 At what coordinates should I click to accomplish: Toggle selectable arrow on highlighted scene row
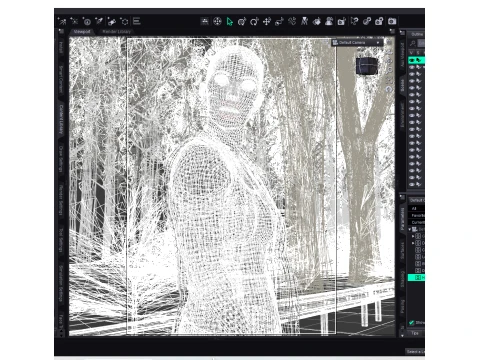(x=419, y=60)
